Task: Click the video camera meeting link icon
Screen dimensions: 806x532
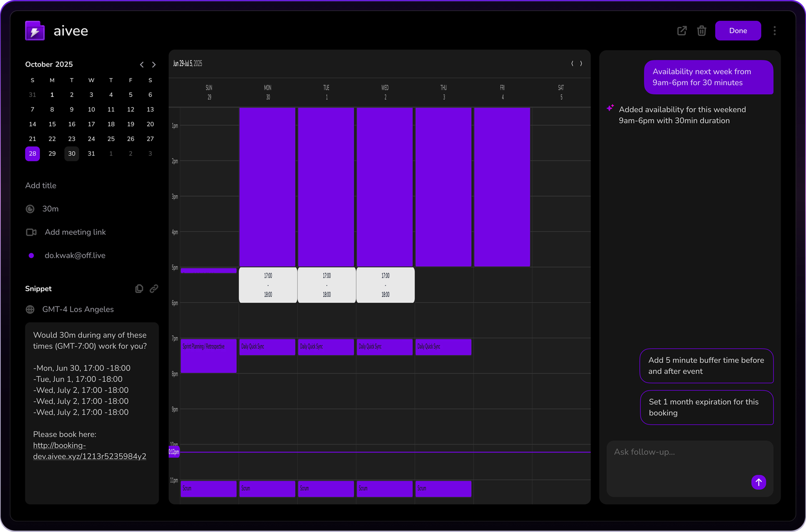Action: 31,232
